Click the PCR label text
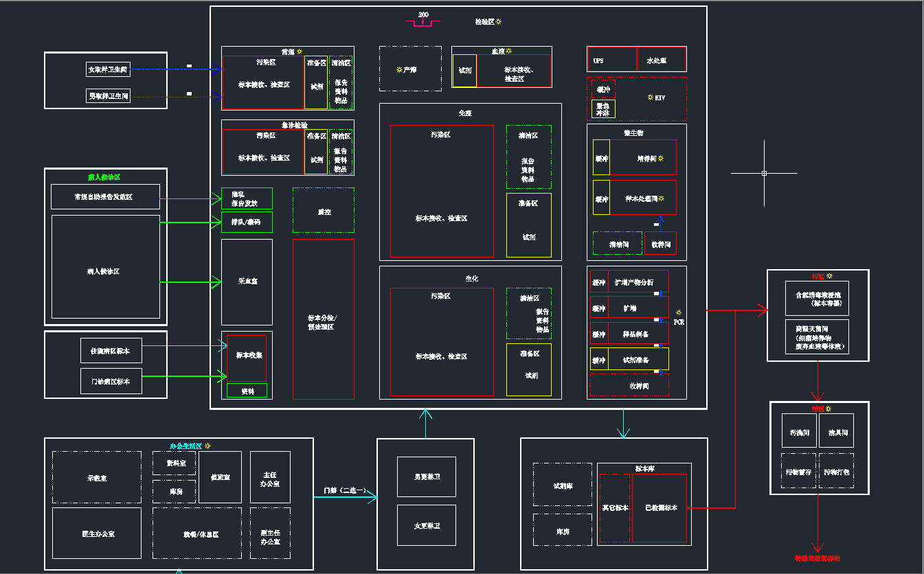924x574 pixels. [x=679, y=322]
